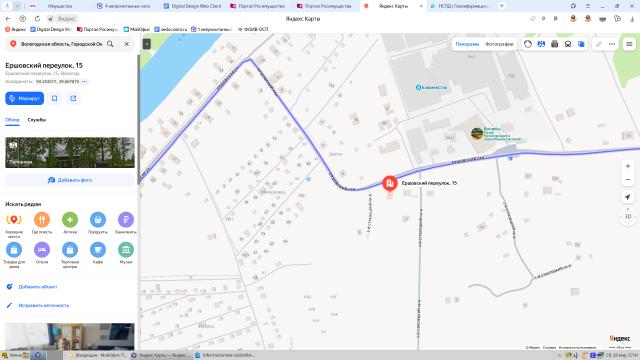Screen dimensions: 640x360
Task: Search nearby Хорошие места
Action: (14, 224)
